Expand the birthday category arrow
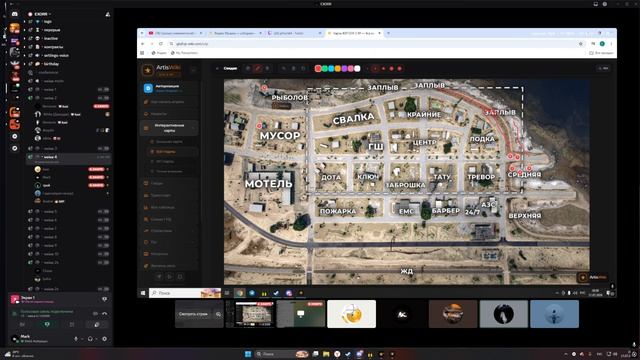The width and height of the screenshot is (640, 360). [x=24, y=64]
